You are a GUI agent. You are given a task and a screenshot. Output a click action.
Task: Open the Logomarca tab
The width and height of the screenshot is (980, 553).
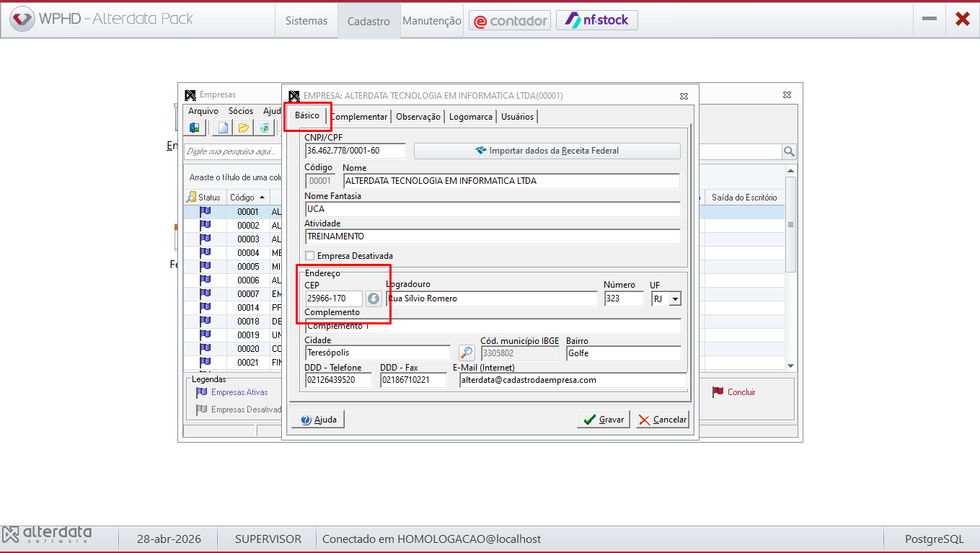(x=471, y=117)
